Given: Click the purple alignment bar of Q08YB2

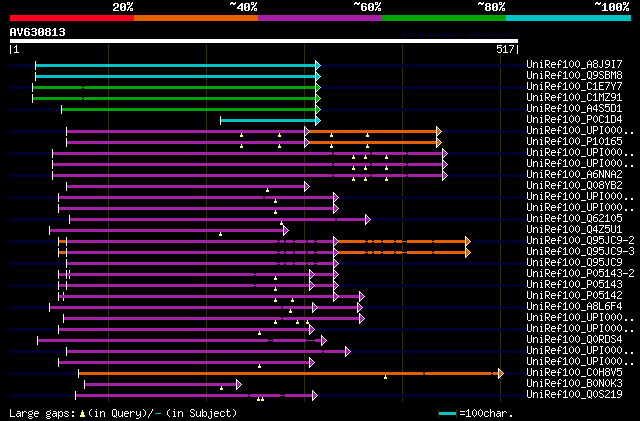Looking at the screenshot, I should (185, 187).
